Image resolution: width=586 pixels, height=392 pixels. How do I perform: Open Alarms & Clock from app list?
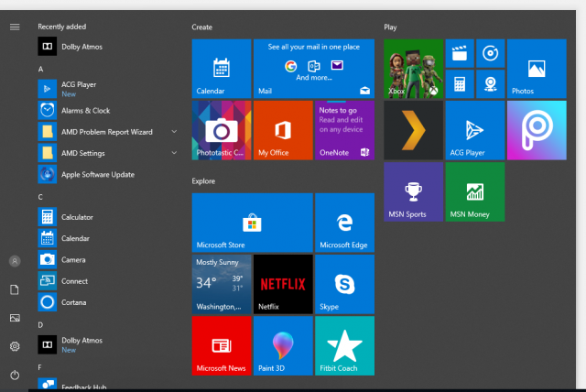(x=107, y=110)
